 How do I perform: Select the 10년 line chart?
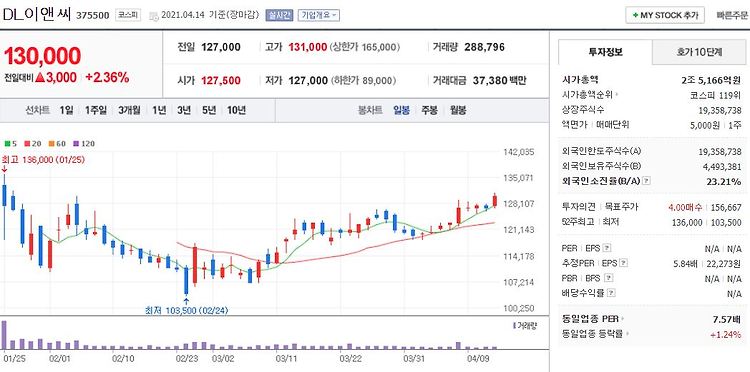click(236, 110)
